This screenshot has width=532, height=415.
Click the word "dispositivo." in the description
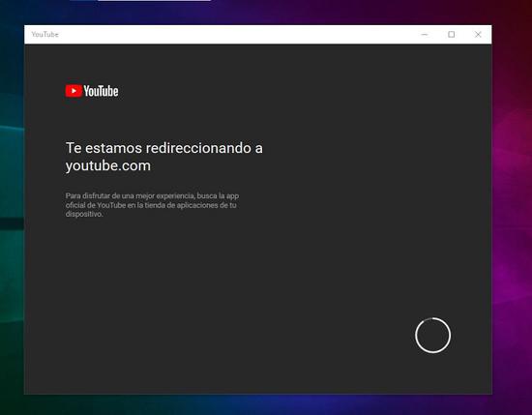pos(84,214)
